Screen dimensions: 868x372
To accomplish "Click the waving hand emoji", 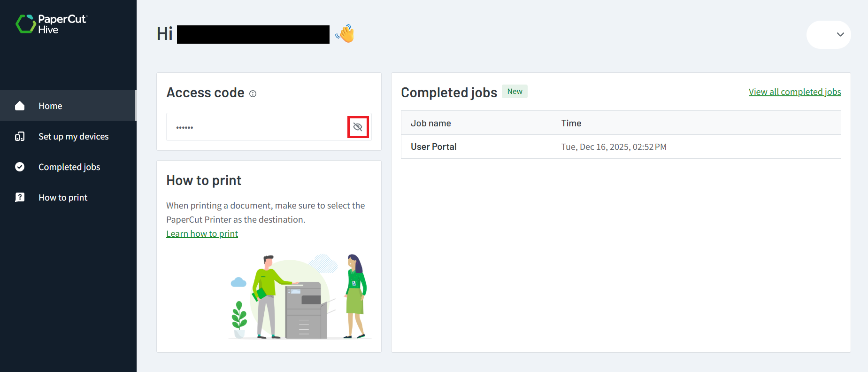I will point(345,34).
